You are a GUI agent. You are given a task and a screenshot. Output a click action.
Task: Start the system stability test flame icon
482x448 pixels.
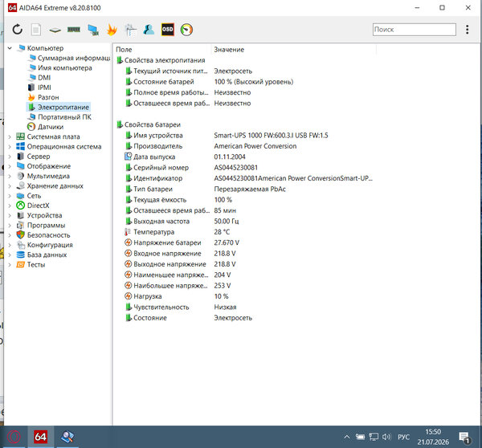point(112,30)
